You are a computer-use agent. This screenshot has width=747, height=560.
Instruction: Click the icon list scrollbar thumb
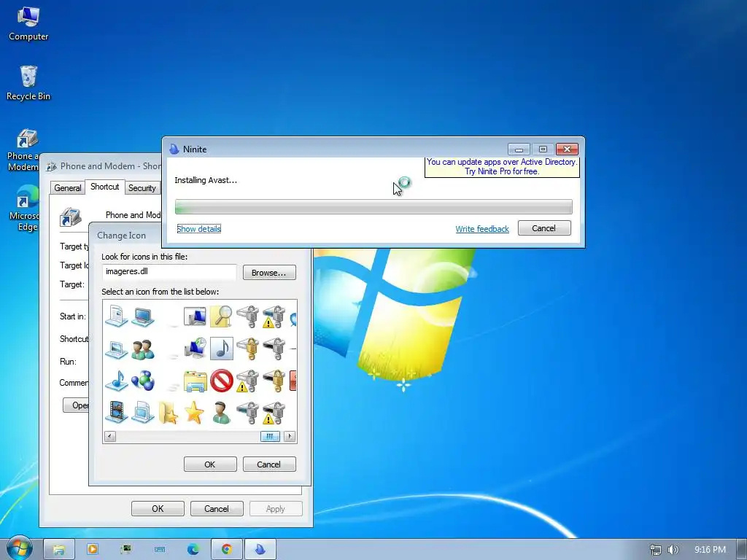[270, 436]
